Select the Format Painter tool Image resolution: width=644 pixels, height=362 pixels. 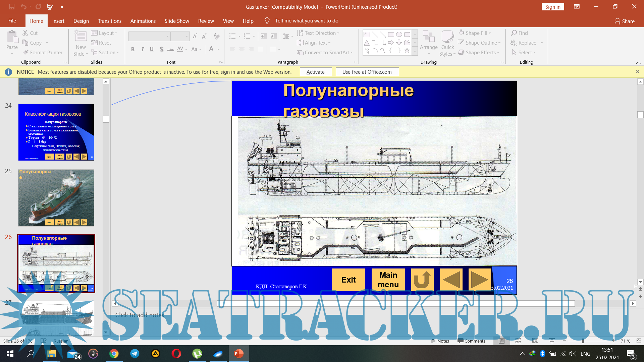pos(43,53)
